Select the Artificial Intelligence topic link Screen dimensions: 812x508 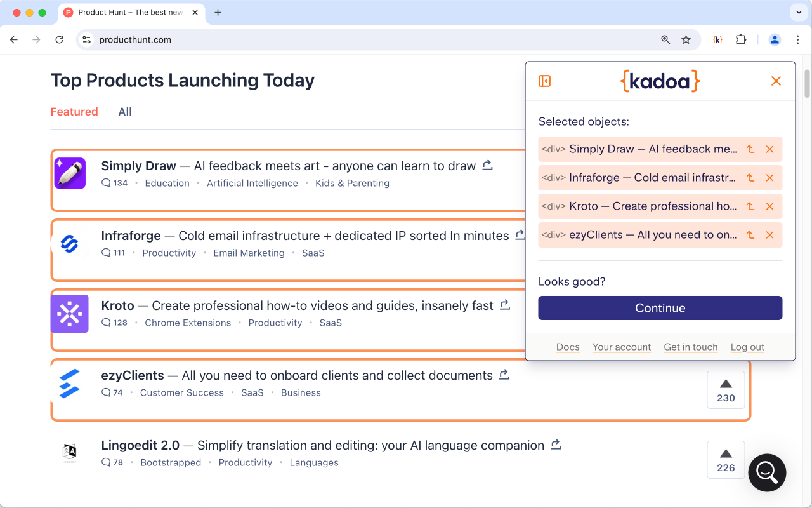click(x=252, y=183)
